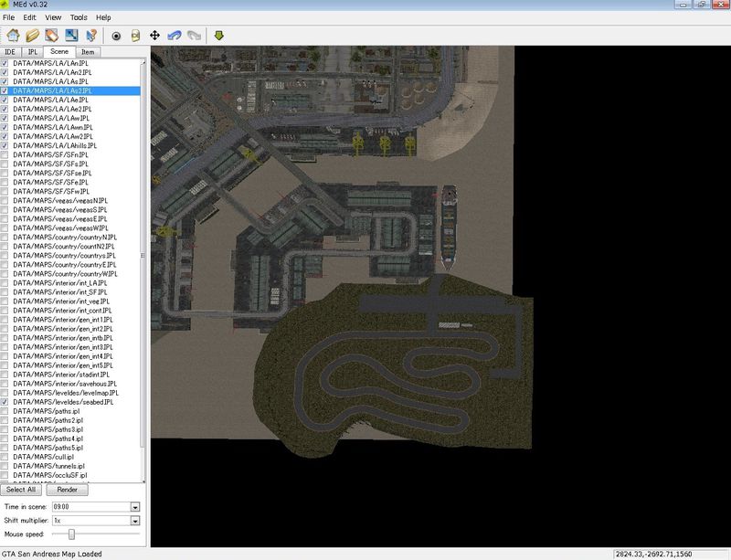This screenshot has width=731, height=560.
Task: Select the DATA/MAPS/interior/savehous.IPL entry
Action: click(x=65, y=384)
